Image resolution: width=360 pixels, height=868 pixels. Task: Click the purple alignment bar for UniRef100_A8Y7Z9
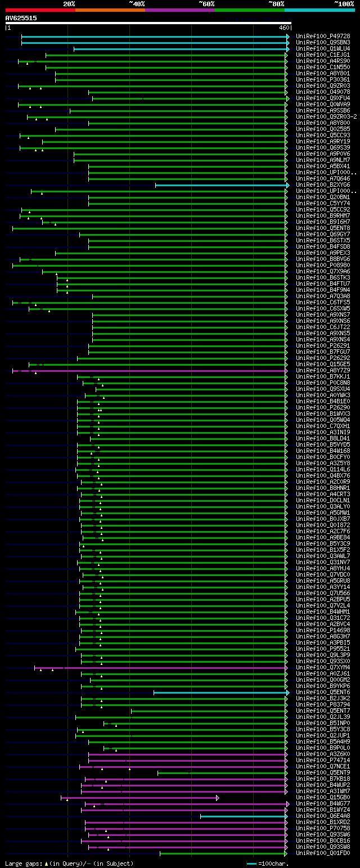(150, 371)
